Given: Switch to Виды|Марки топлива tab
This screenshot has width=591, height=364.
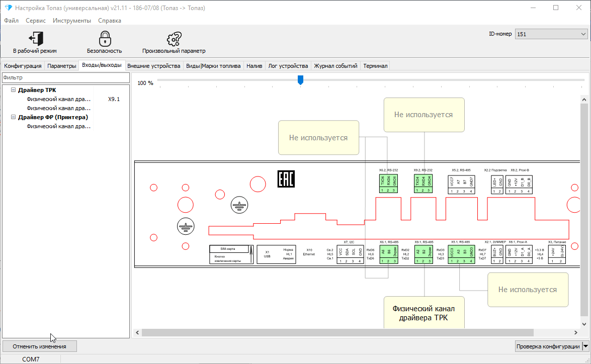Looking at the screenshot, I should pos(213,65).
